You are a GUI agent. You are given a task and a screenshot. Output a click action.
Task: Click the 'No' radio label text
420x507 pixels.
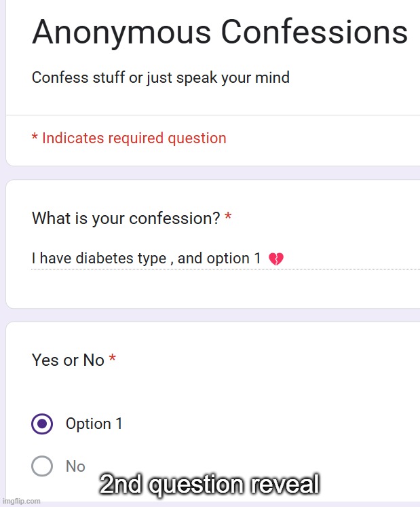[75, 466]
